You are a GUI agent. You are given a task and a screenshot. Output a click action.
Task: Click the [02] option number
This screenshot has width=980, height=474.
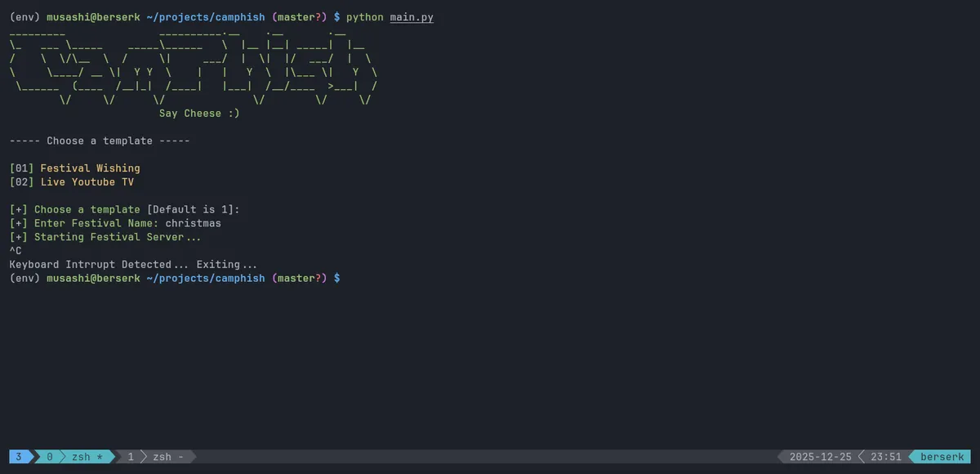[x=22, y=182]
